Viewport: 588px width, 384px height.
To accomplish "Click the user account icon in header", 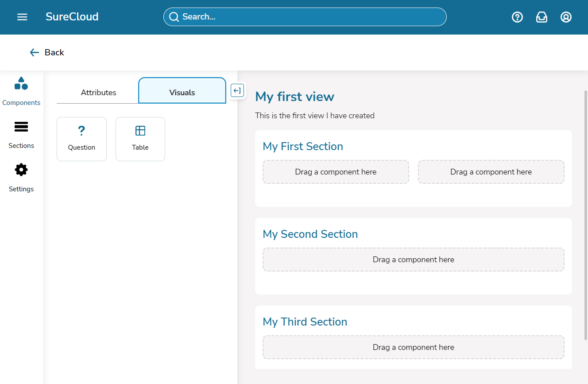I will pyautogui.click(x=565, y=17).
